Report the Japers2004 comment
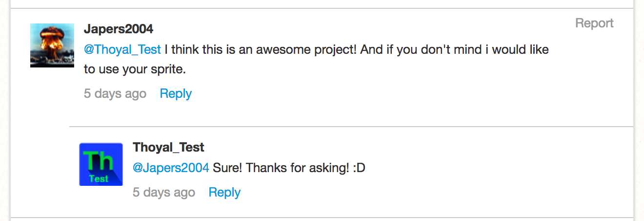644x221 pixels. coord(594,23)
